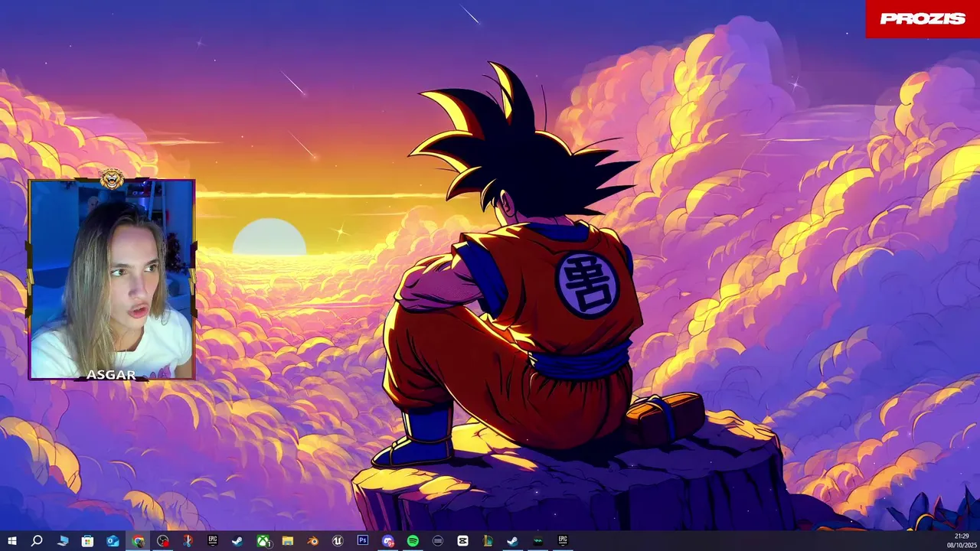
Task: Launch Blender from the taskbar
Action: point(312,541)
